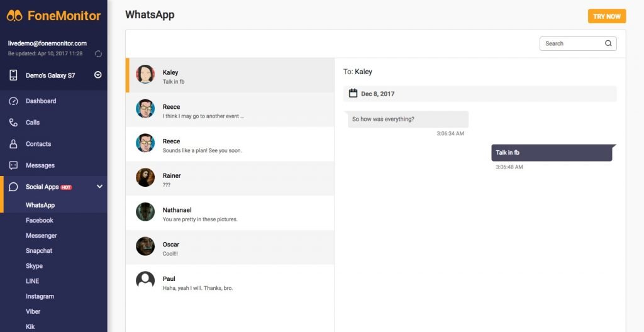Open Reece's 'I think I may go to another event' chat
This screenshot has width=644, height=332.
tap(230, 109)
